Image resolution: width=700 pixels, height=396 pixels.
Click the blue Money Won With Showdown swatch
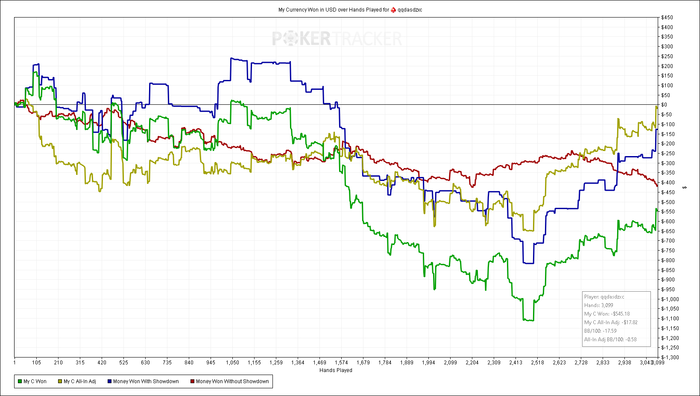(x=109, y=382)
